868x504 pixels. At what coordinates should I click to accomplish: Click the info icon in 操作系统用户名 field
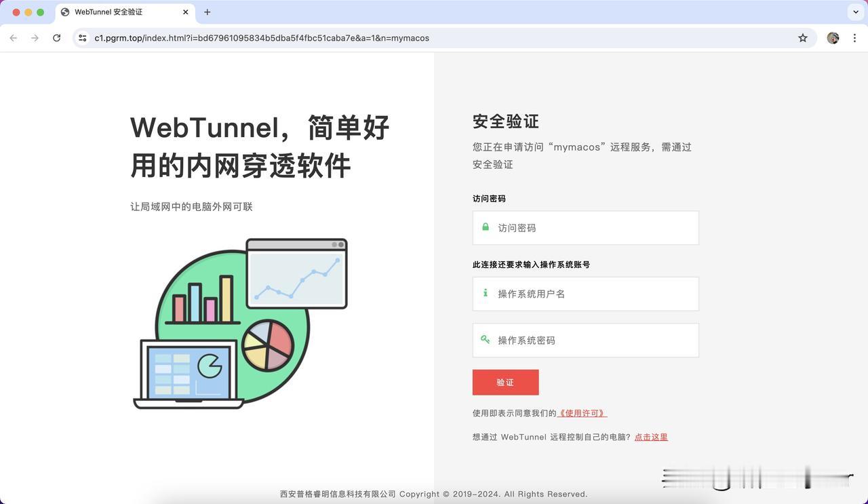pos(486,293)
